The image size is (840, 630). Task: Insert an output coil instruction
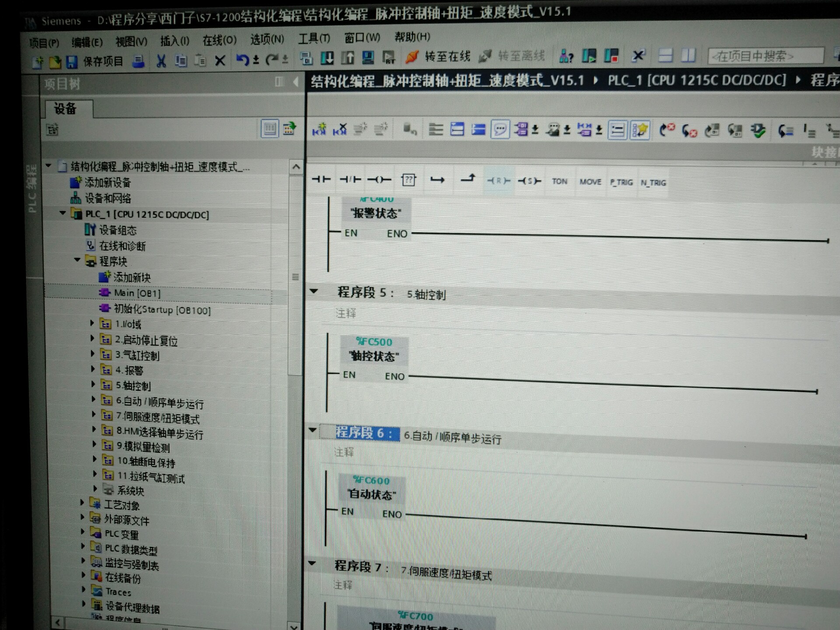pos(379,179)
